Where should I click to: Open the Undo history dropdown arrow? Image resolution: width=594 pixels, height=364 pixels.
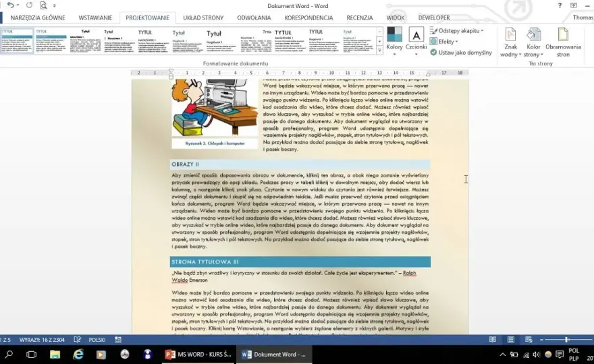(x=18, y=5)
